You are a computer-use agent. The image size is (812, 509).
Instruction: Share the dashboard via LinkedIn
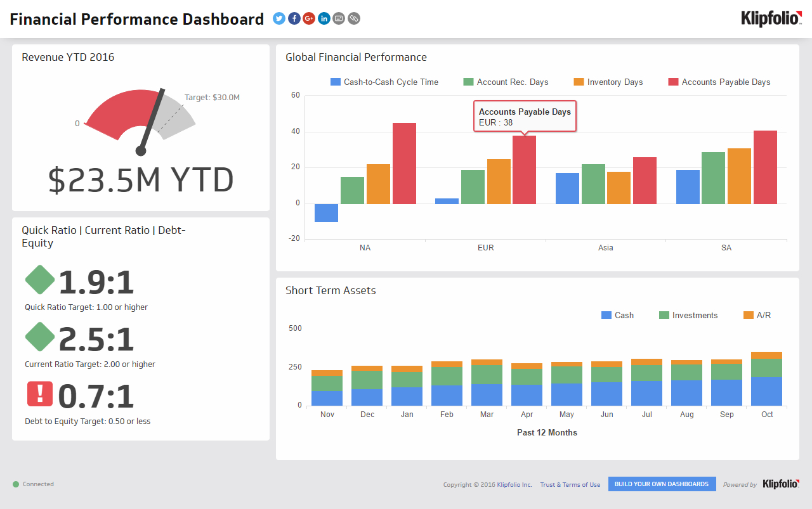pos(324,18)
